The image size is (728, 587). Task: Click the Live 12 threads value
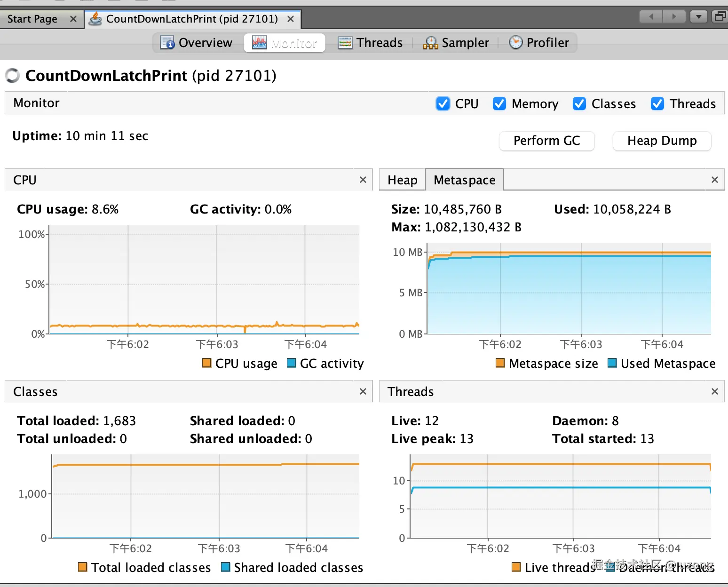coord(432,421)
